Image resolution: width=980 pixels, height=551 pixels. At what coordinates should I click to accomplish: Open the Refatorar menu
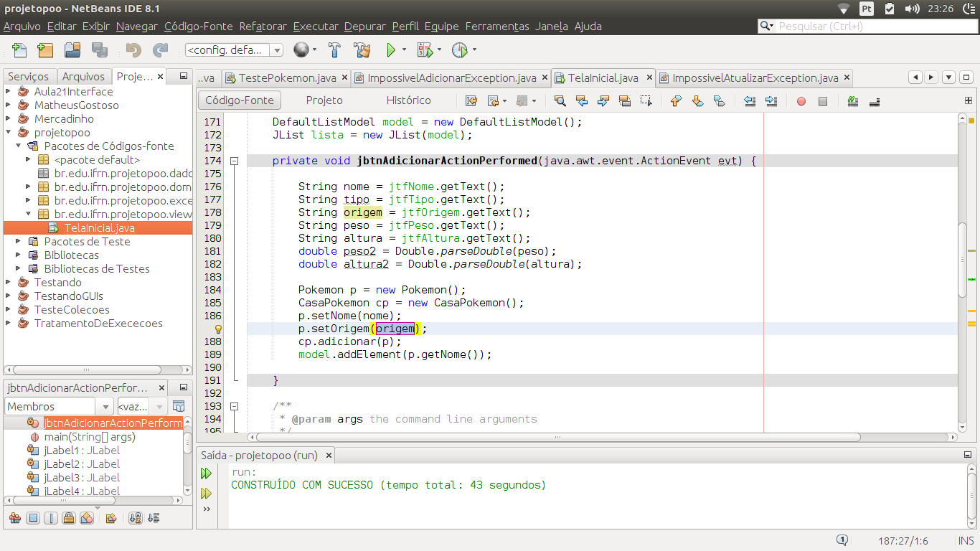click(263, 27)
